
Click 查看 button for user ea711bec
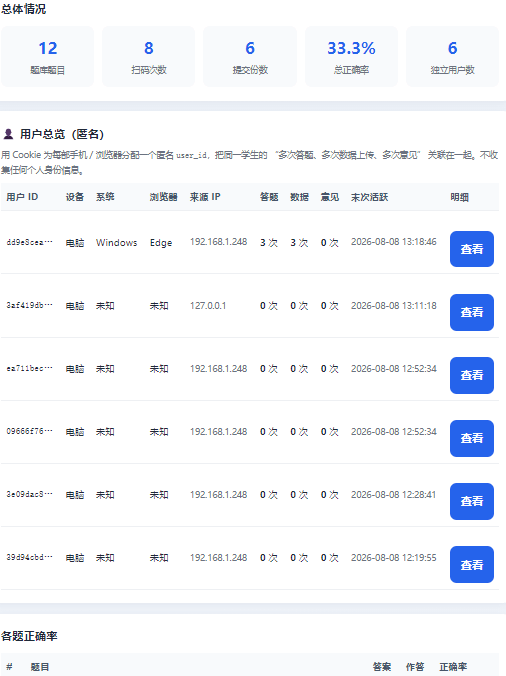472,375
